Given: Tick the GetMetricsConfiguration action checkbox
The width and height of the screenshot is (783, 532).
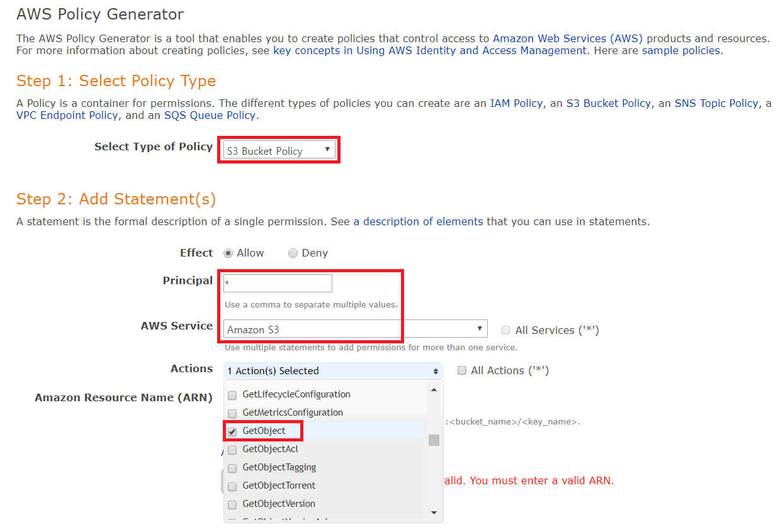Looking at the screenshot, I should click(232, 413).
